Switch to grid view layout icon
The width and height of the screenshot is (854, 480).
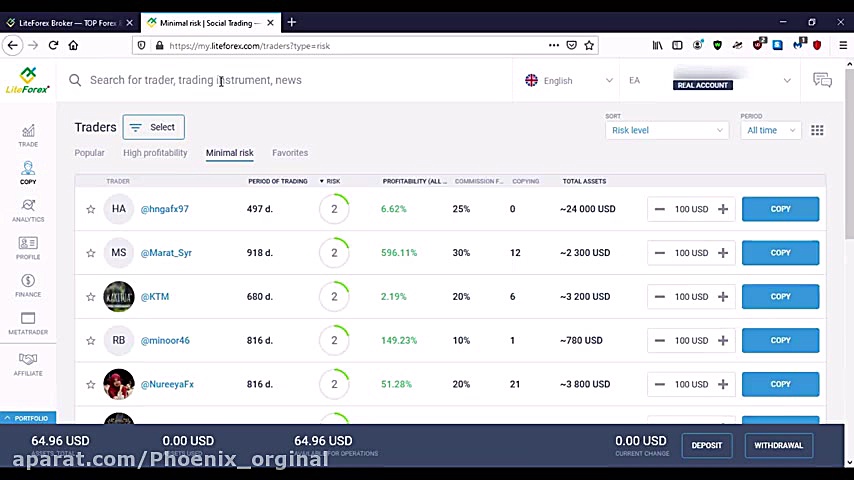(x=817, y=130)
